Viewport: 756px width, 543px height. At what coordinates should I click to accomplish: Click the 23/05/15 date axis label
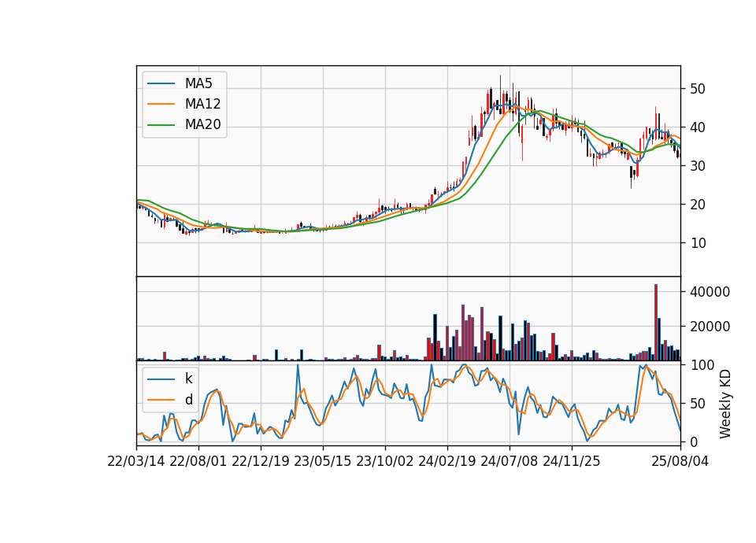(323, 462)
